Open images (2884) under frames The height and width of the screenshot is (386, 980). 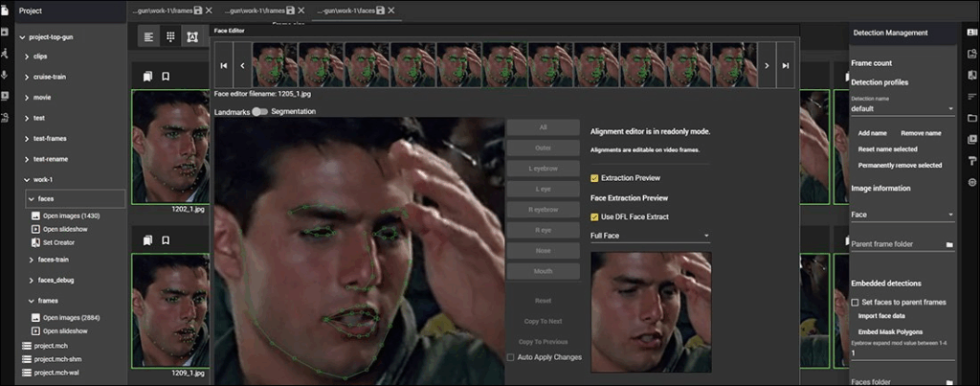71,317
